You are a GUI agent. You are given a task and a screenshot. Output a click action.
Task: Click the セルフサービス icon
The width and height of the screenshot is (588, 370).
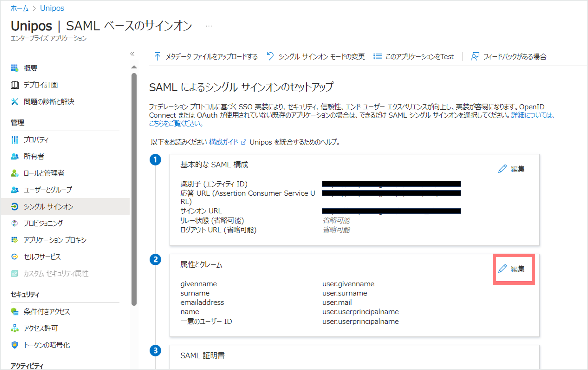coord(14,257)
